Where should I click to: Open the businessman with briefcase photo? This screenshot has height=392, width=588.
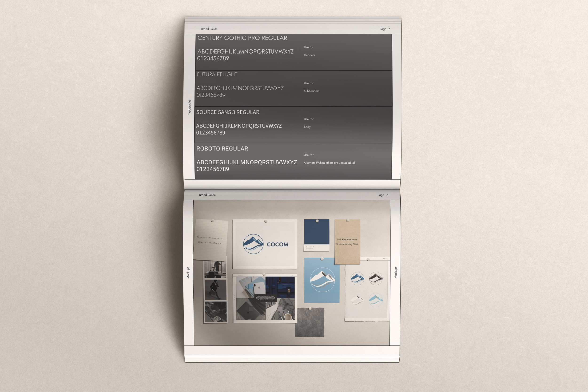coord(215,289)
